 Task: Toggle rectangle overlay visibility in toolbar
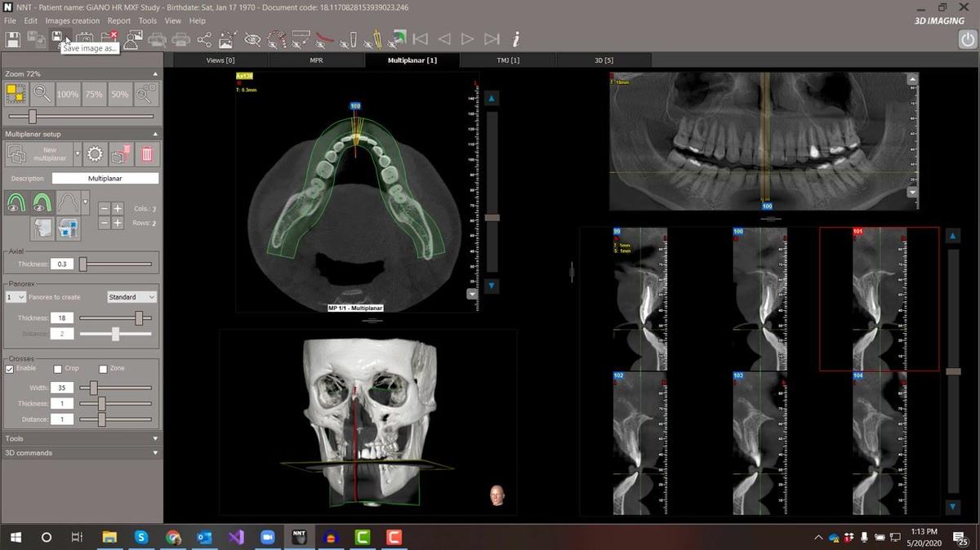(301, 38)
